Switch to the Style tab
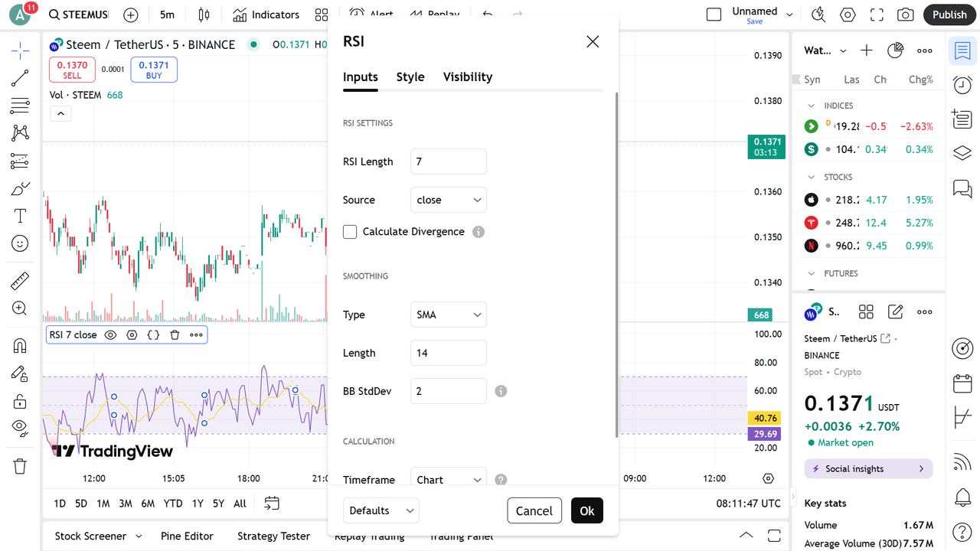The width and height of the screenshot is (980, 551). [410, 77]
